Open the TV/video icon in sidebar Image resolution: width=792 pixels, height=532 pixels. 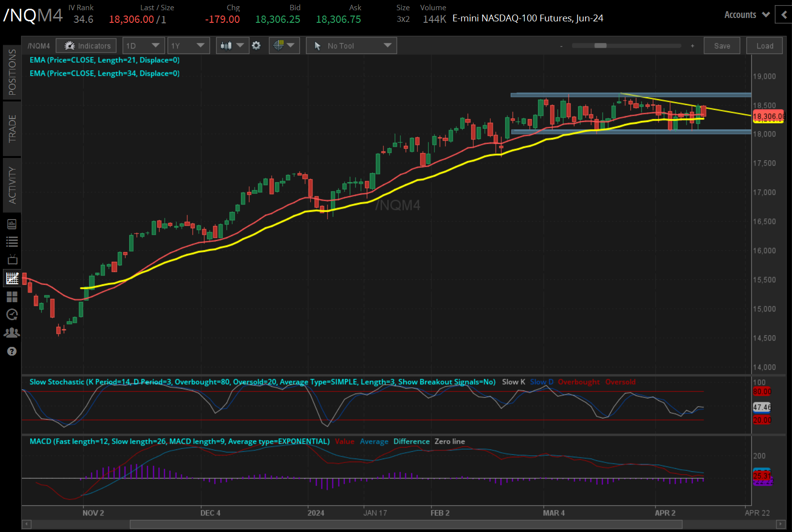point(12,259)
